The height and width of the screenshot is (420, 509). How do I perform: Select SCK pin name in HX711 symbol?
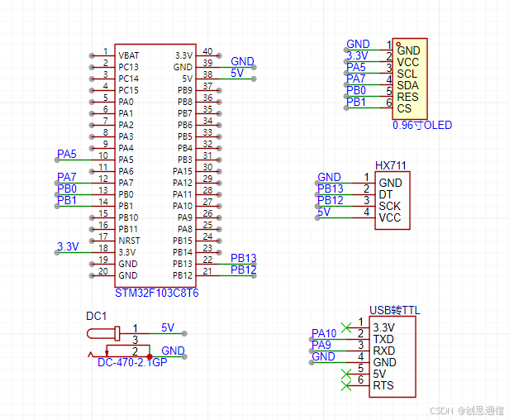(x=389, y=206)
